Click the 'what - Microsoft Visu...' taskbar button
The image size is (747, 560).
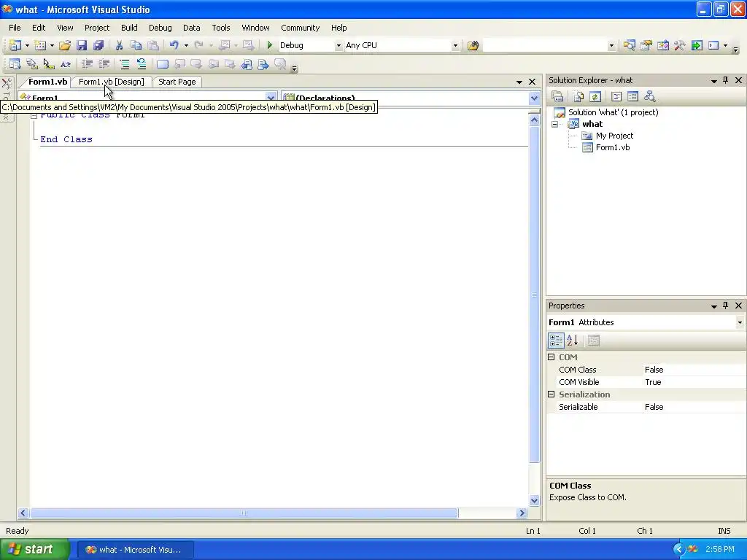pyautogui.click(x=135, y=550)
